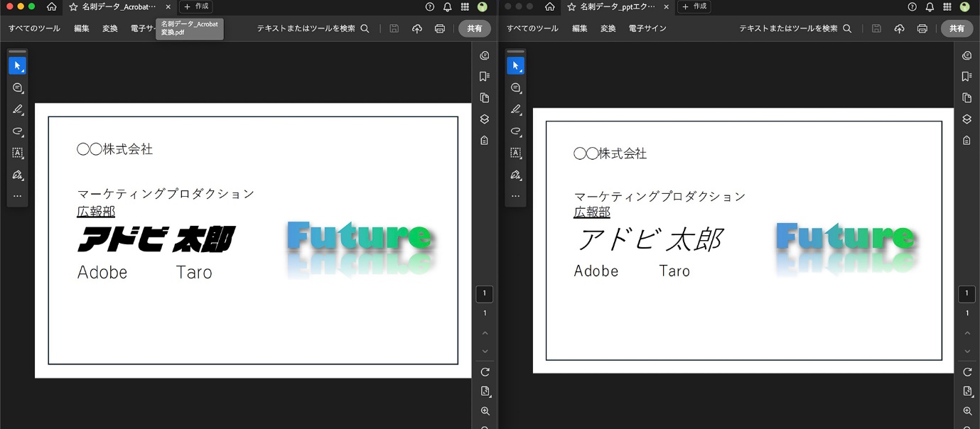
Task: Click 作成 new tab button in right window
Action: click(694, 6)
